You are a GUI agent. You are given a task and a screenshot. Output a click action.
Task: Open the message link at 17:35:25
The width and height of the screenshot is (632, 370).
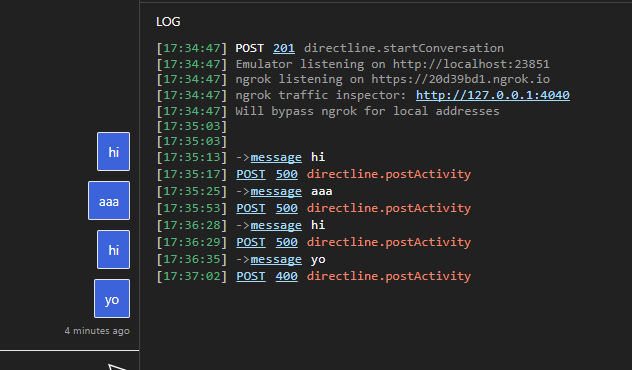276,191
